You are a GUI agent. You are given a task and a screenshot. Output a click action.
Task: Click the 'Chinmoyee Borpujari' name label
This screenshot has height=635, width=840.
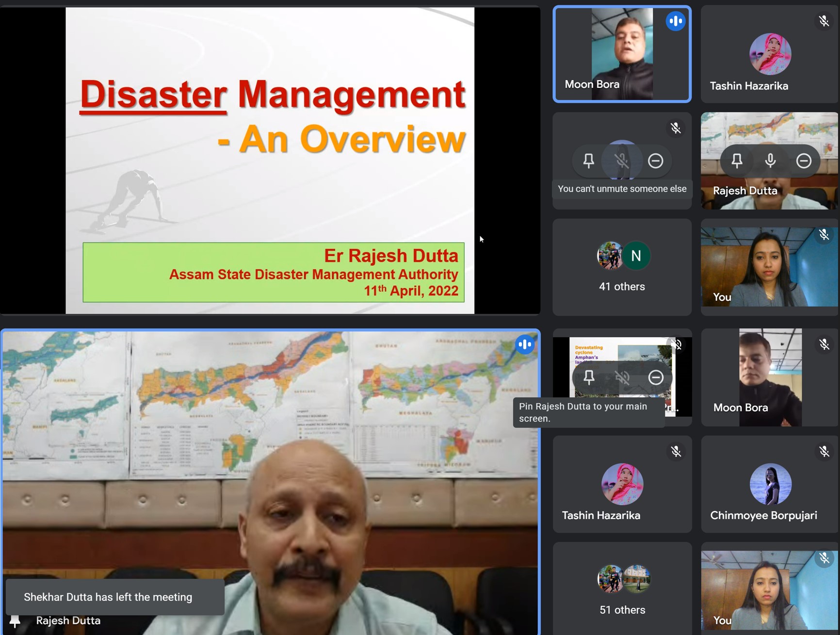(x=763, y=515)
